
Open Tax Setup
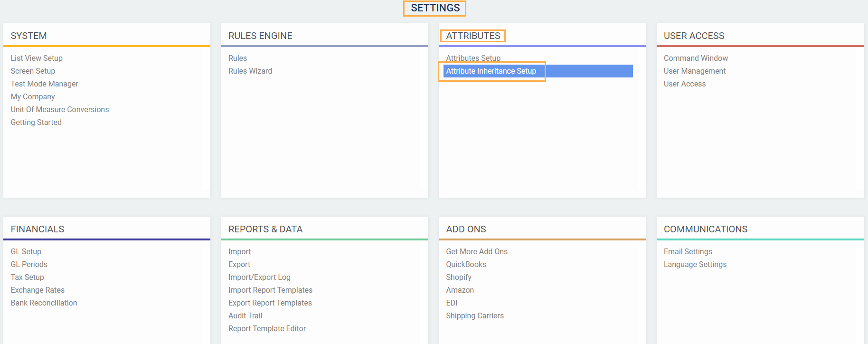pos(28,277)
